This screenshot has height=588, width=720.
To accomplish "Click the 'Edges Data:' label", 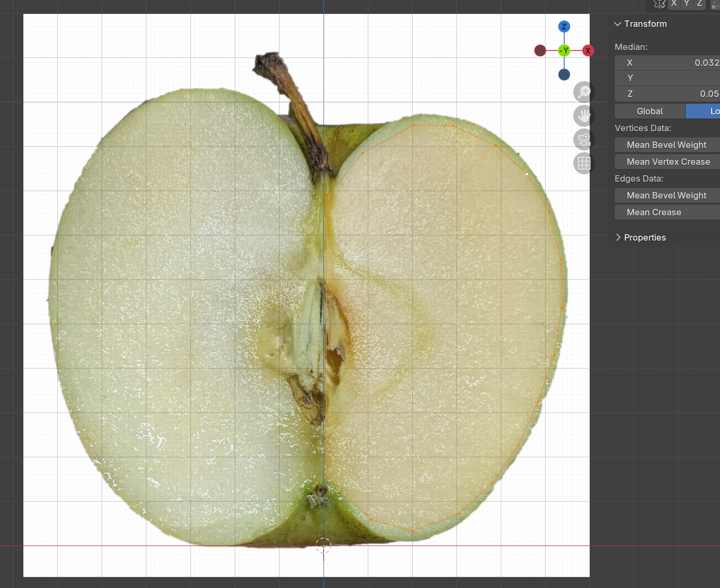I will 639,178.
